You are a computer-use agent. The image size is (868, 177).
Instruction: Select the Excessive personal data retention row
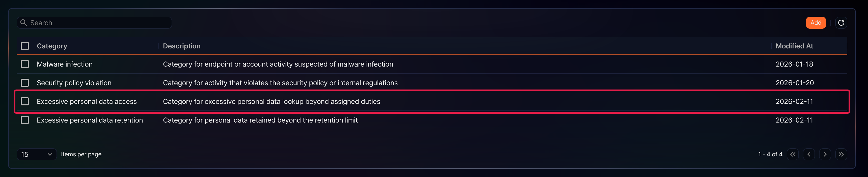click(432, 120)
